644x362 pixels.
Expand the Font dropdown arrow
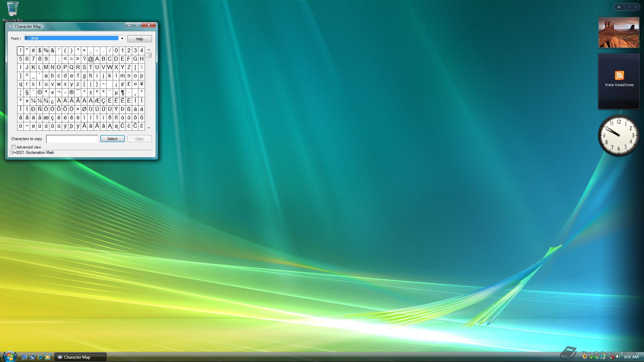click(x=122, y=39)
